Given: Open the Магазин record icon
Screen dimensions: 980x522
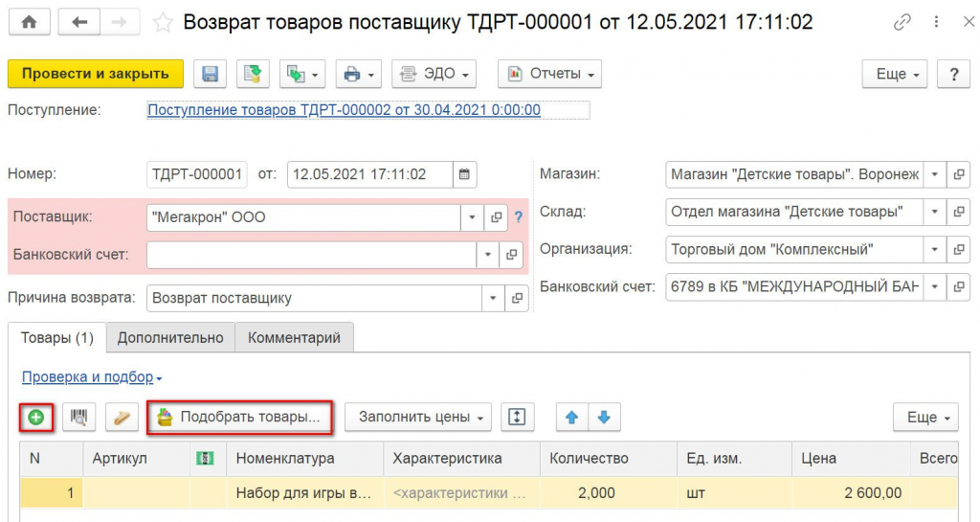Looking at the screenshot, I should pos(959,174).
